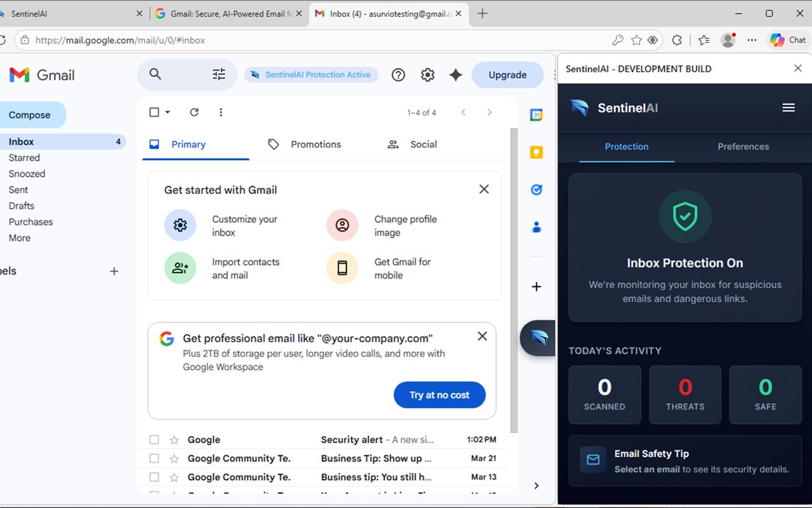Open Google Contacts side panel icon

(537, 227)
